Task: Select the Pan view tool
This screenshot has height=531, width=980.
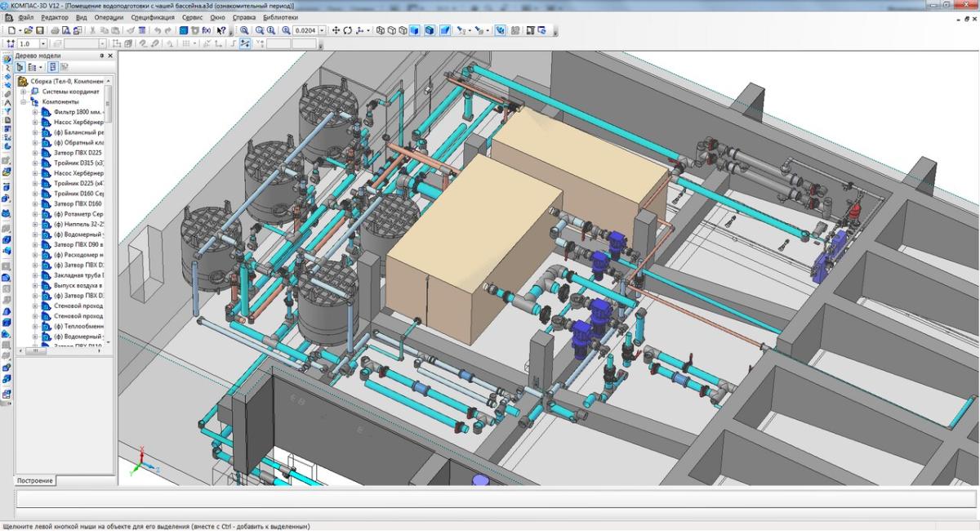Action: [335, 30]
